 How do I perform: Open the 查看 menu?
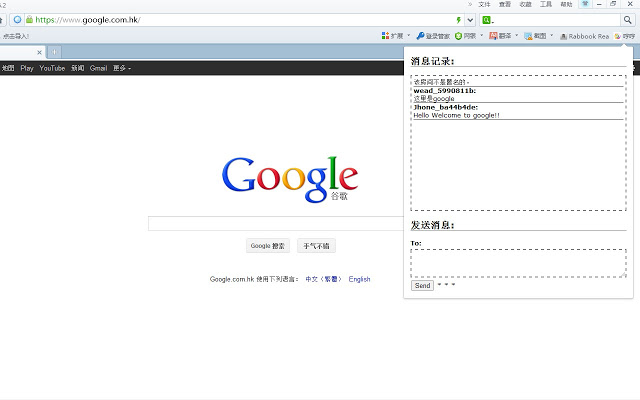pos(504,4)
